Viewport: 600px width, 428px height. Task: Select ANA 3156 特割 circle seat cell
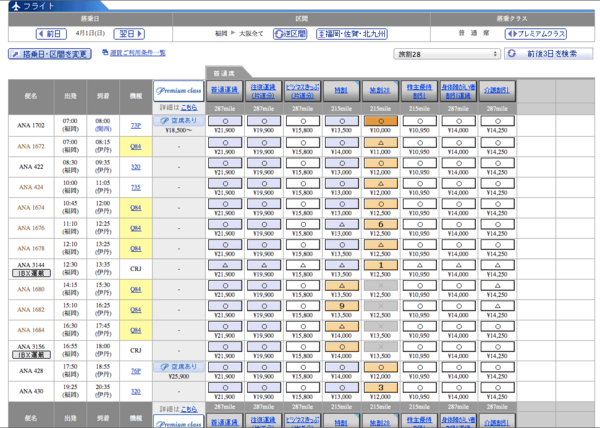point(342,347)
